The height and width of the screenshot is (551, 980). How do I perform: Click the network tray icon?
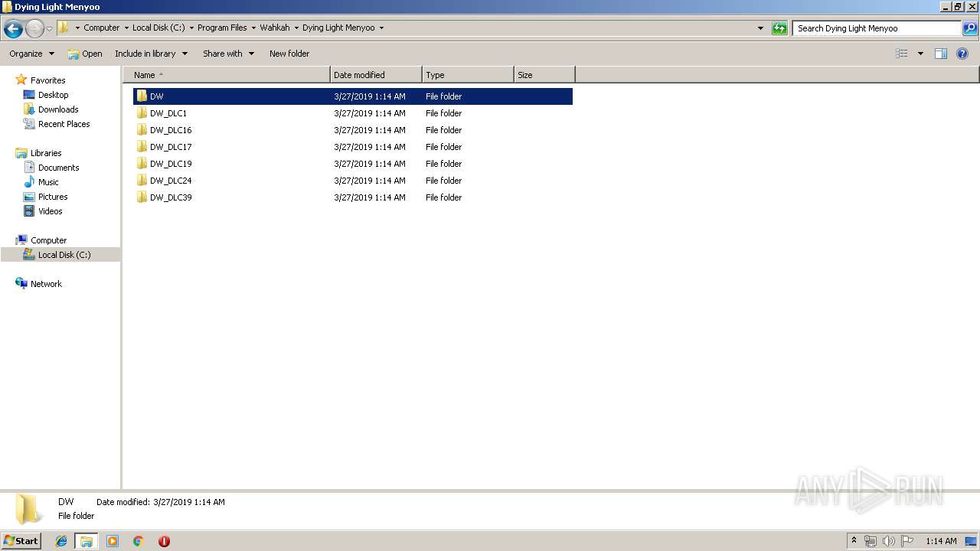tap(871, 541)
